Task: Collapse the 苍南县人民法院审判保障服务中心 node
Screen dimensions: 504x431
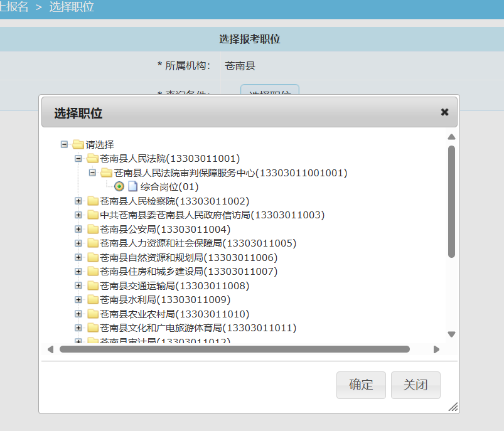Action: click(92, 173)
